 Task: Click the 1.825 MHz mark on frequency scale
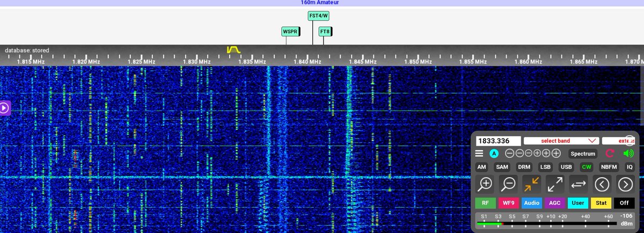[141, 62]
